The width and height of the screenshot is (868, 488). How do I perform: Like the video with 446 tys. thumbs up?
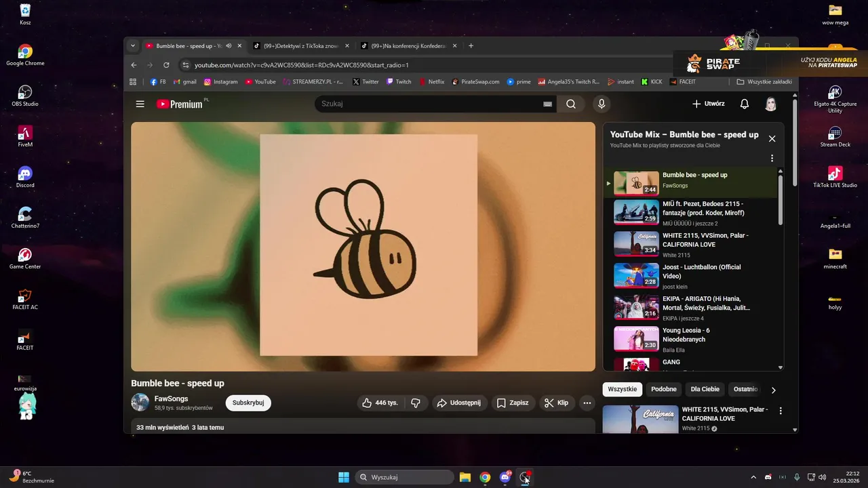[x=380, y=403]
